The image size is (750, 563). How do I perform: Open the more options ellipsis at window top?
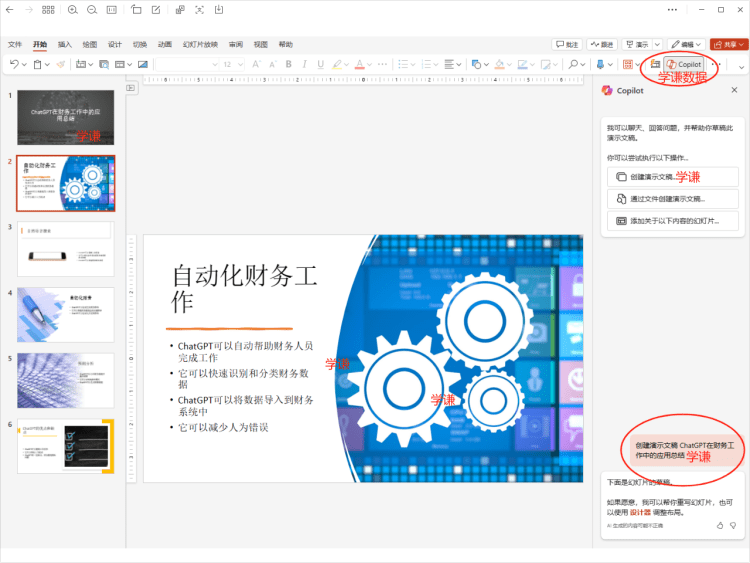[x=672, y=10]
